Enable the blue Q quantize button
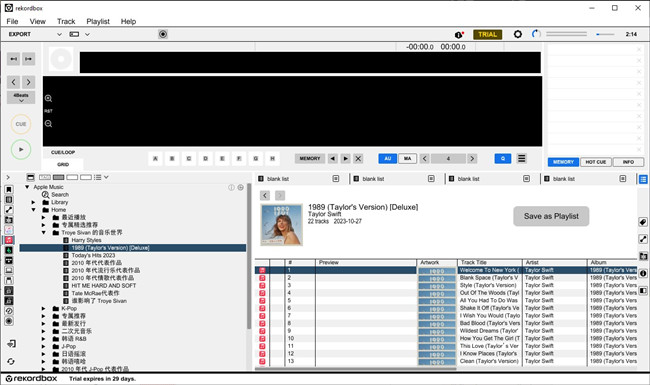This screenshot has height=385, width=650. pos(502,158)
